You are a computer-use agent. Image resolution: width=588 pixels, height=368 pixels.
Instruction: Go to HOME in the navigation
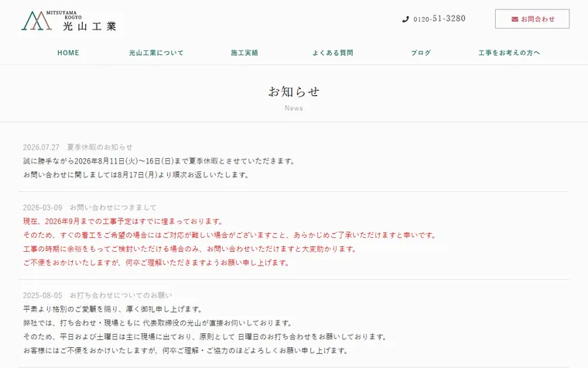point(68,53)
